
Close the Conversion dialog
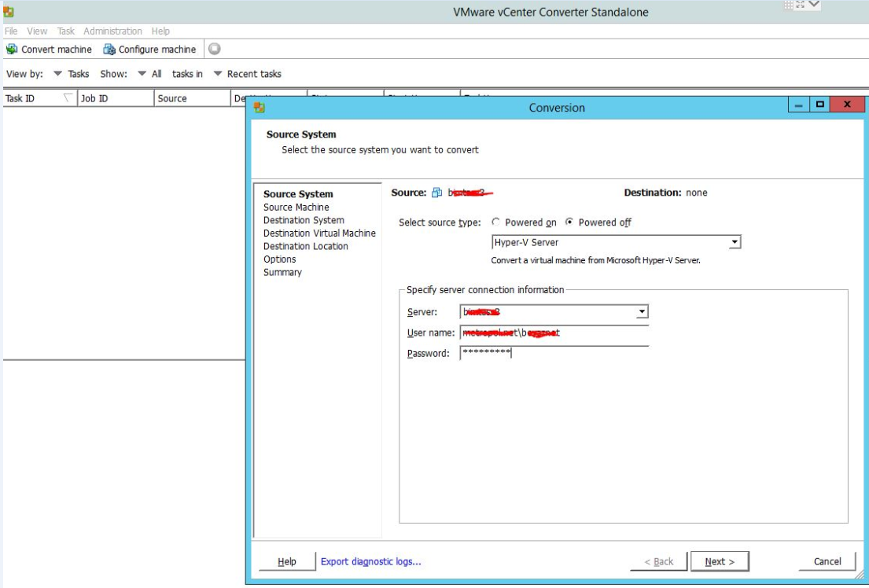tap(847, 105)
